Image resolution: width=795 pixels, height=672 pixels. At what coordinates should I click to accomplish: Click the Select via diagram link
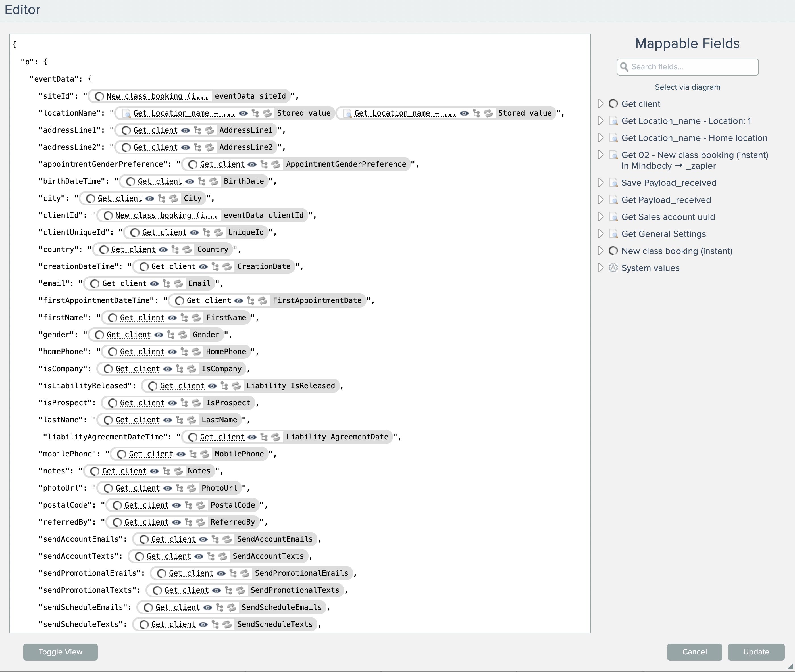coord(687,87)
